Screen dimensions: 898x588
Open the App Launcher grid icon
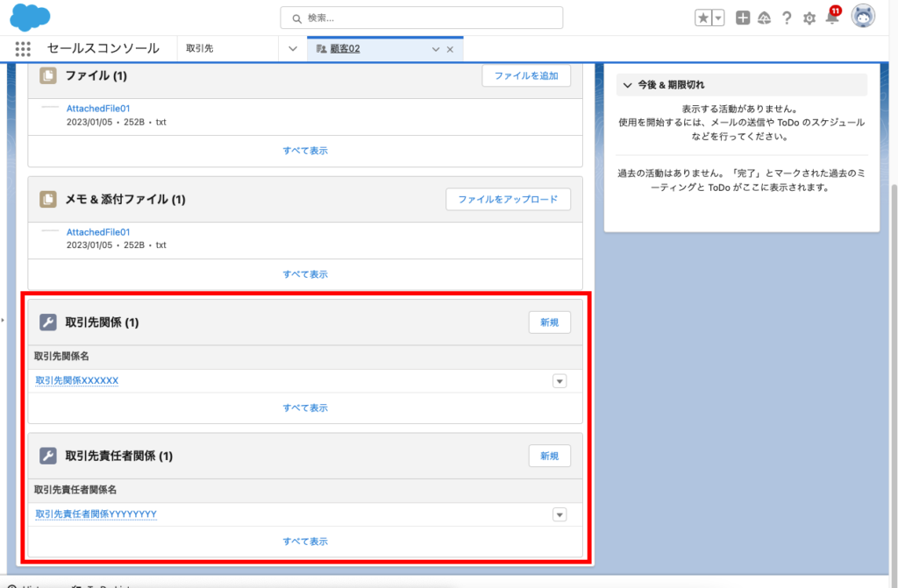[x=24, y=49]
